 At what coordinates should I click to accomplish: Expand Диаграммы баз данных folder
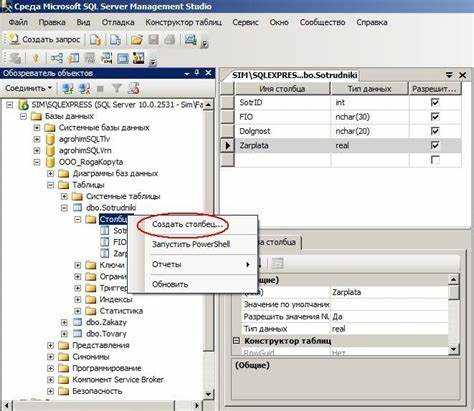(50, 173)
